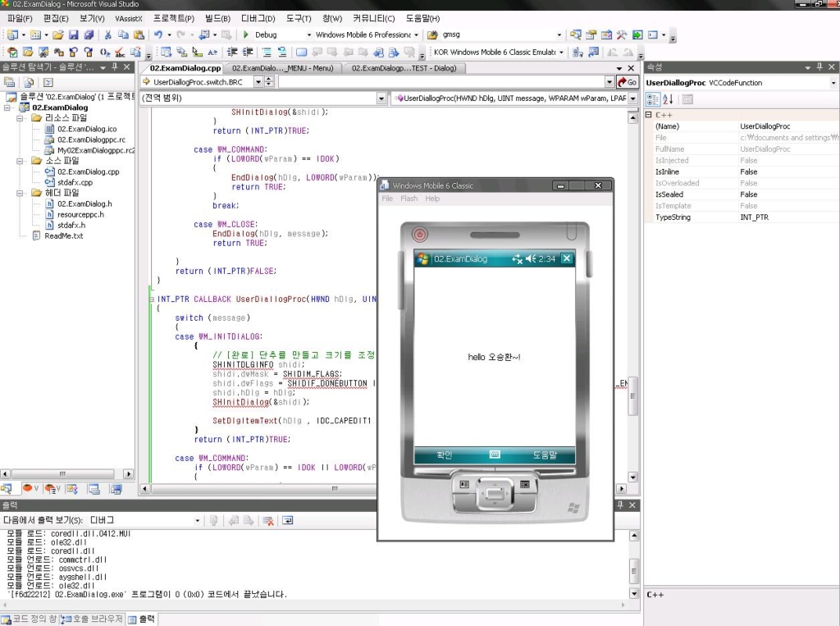
Task: Switch to the 02.ExamDialo..._MENU - Menu tab
Action: (x=282, y=68)
